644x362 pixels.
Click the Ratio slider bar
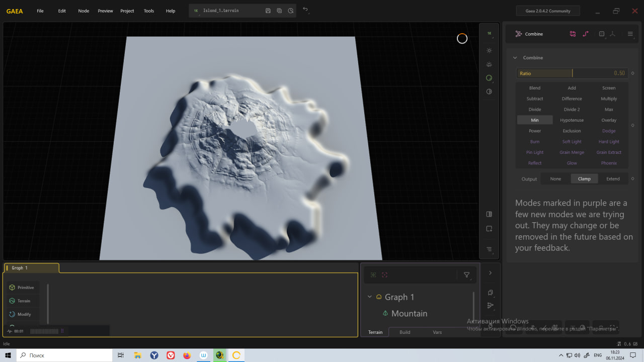(x=572, y=73)
